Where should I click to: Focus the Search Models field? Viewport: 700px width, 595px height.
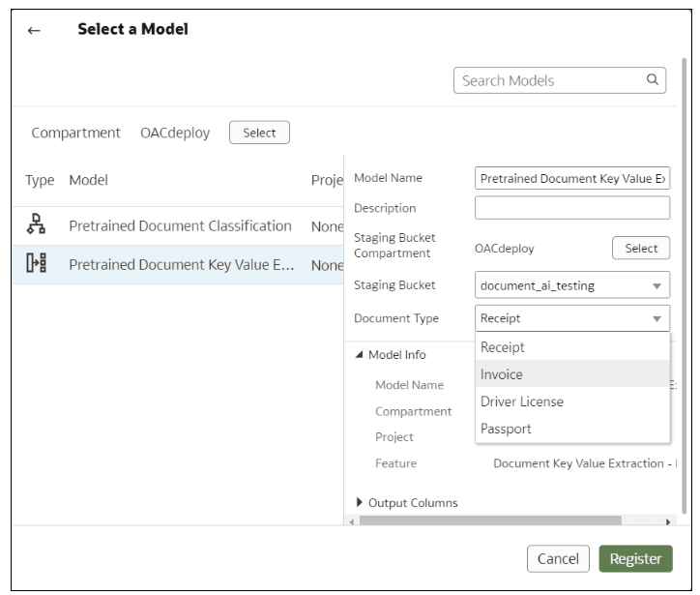click(x=546, y=80)
